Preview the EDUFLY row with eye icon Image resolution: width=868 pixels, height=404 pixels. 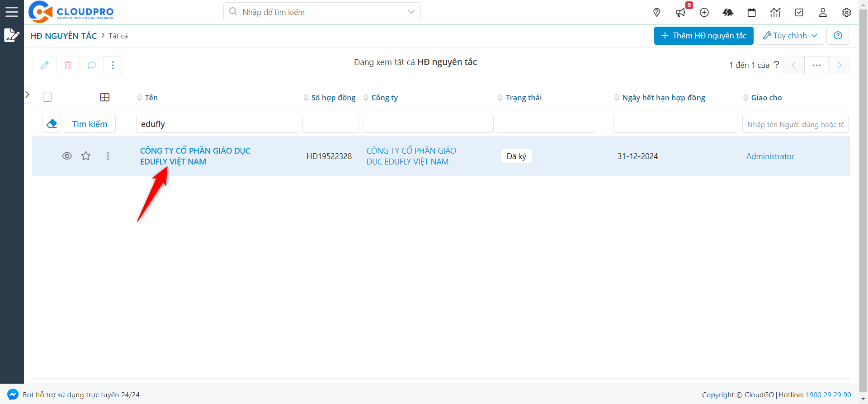pyautogui.click(x=67, y=156)
